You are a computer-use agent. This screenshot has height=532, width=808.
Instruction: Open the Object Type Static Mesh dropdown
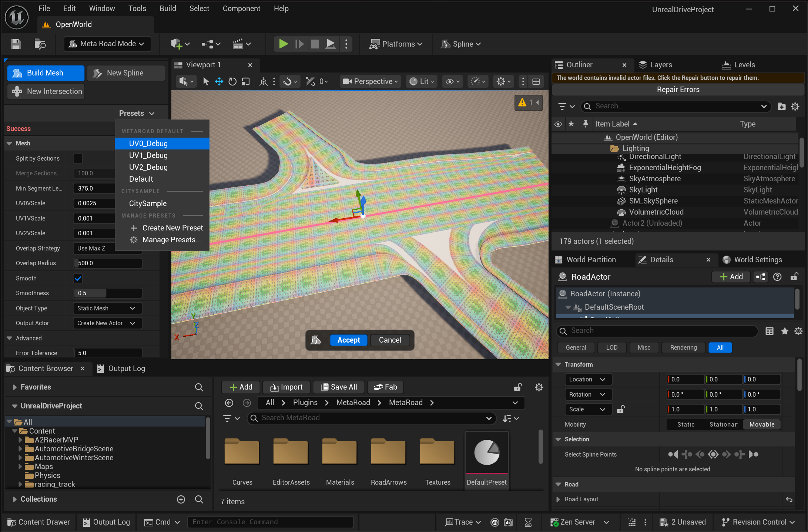click(107, 308)
